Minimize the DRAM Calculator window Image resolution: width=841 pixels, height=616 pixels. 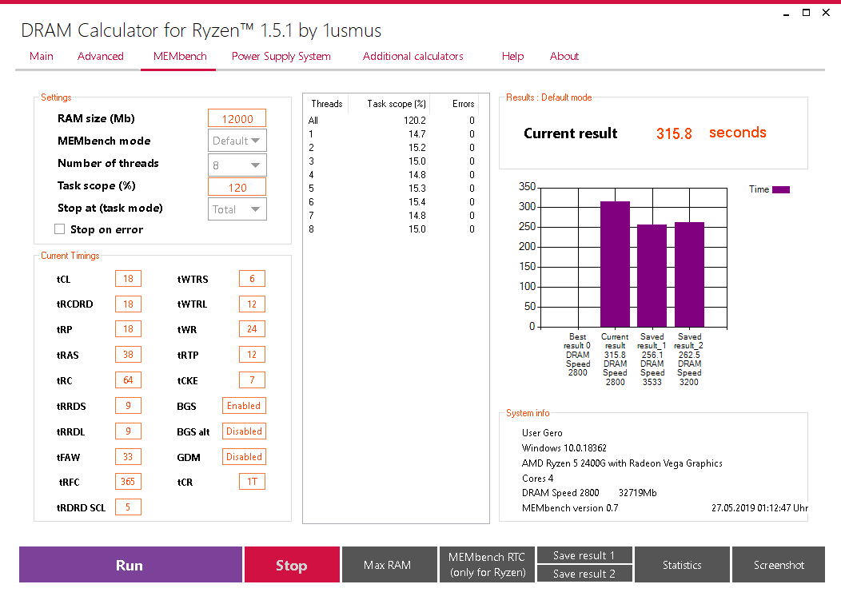[x=787, y=13]
